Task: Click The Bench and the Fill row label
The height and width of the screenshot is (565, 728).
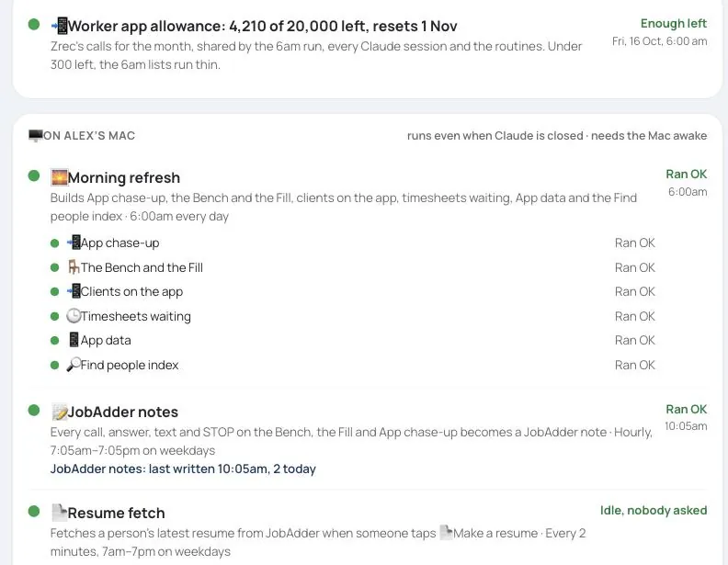Action: (142, 267)
